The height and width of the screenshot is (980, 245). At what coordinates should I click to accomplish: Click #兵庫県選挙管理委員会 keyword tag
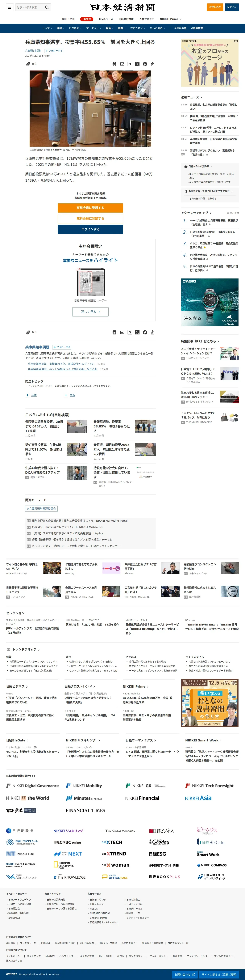tap(41, 509)
